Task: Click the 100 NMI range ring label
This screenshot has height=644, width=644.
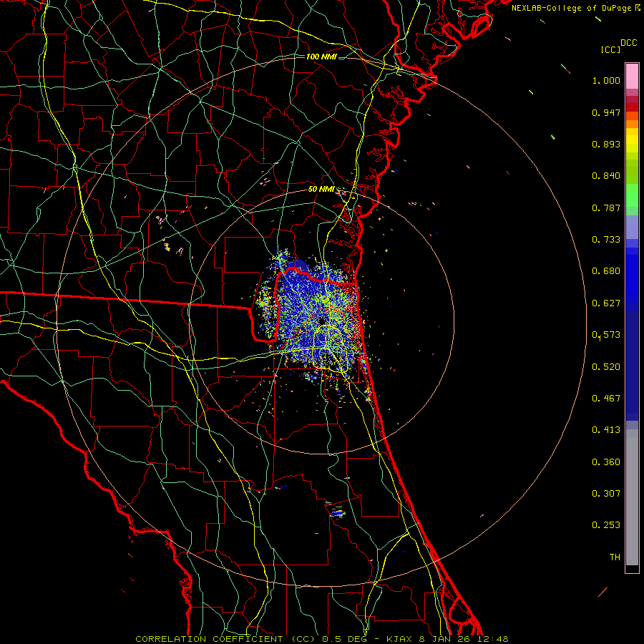Action: (321, 57)
